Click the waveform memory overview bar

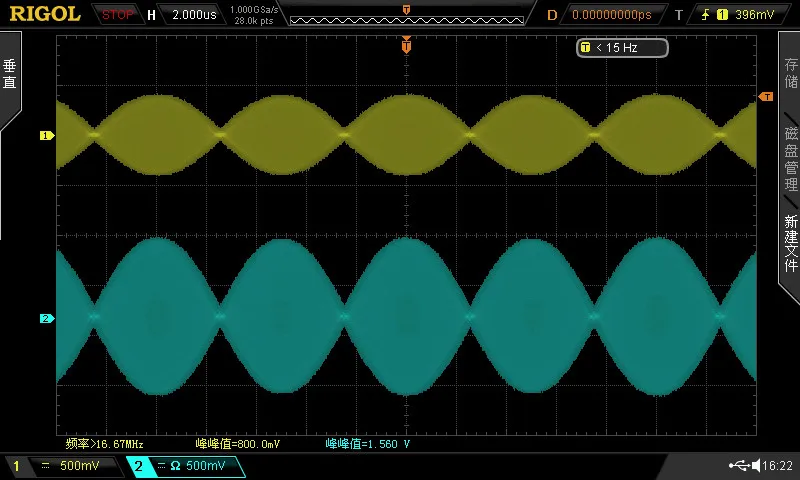[x=407, y=20]
